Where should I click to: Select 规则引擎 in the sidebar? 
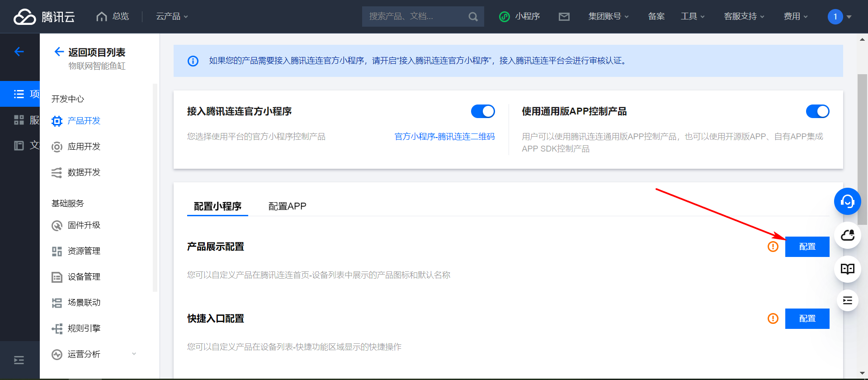click(84, 328)
